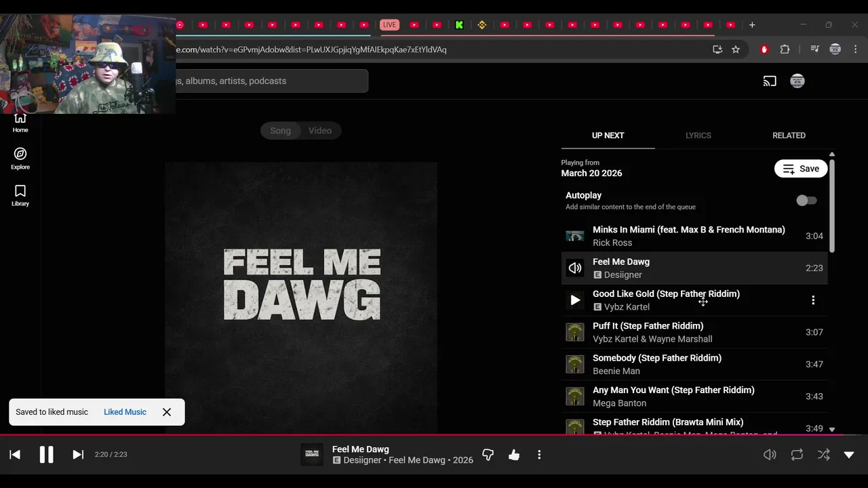Click the browser address bar
The height and width of the screenshot is (488, 868).
point(434,49)
